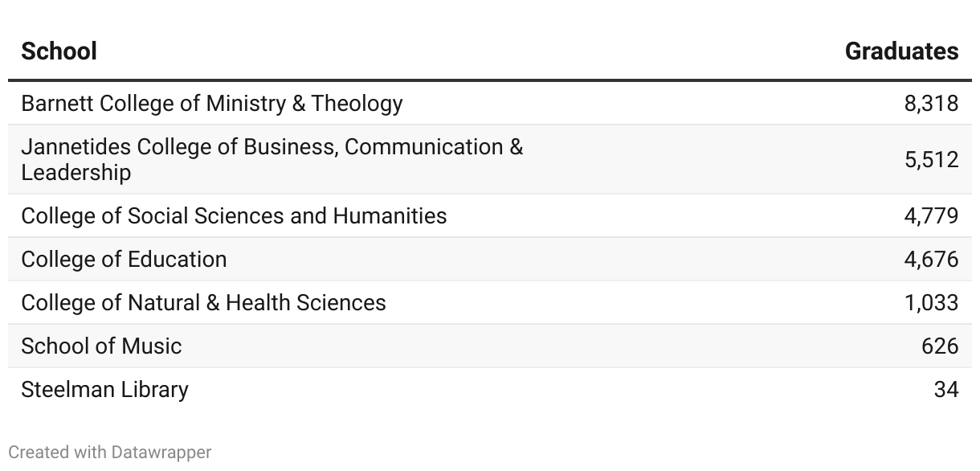
Task: Select the 5,512 graduates value
Action: 931,160
